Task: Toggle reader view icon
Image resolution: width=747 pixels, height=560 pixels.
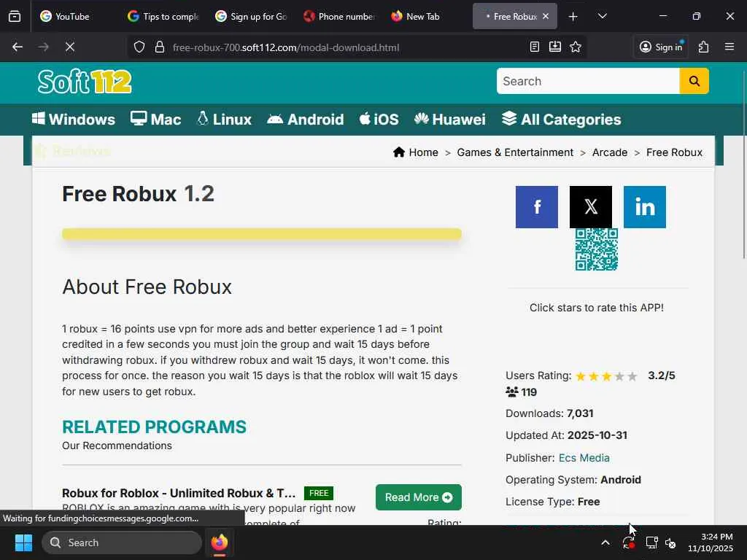Action: [x=535, y=47]
